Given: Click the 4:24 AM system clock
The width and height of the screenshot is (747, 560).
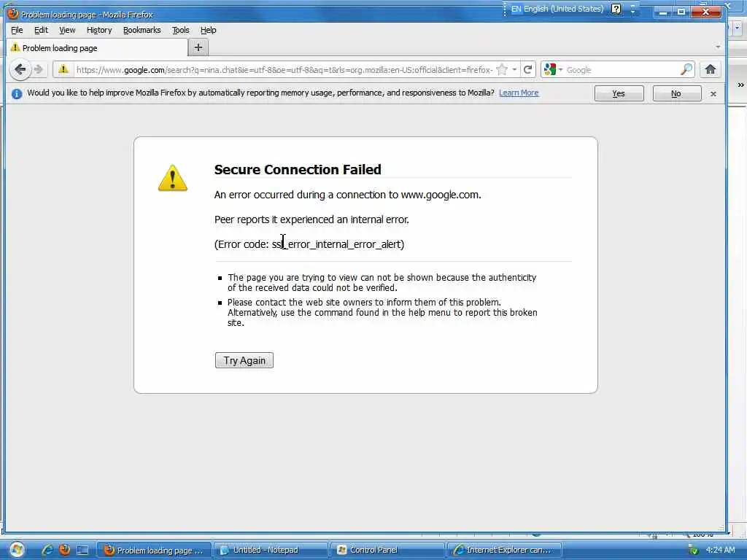Looking at the screenshot, I should 720,550.
